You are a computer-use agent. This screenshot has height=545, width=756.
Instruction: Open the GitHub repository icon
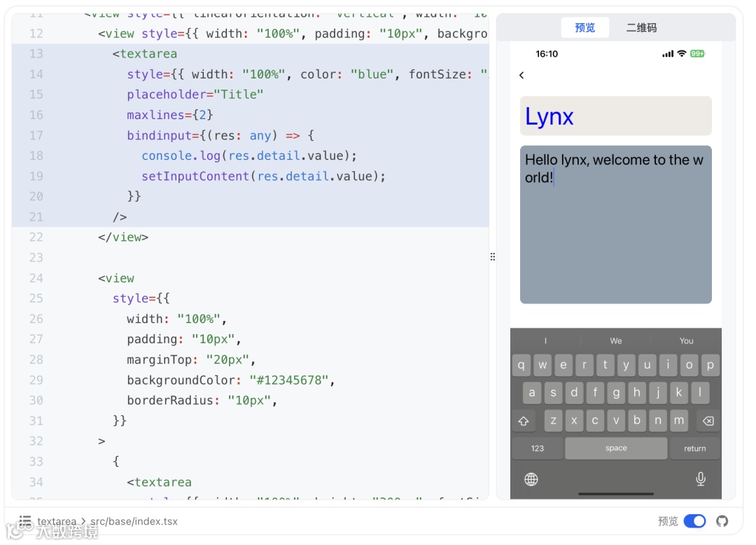(x=722, y=521)
